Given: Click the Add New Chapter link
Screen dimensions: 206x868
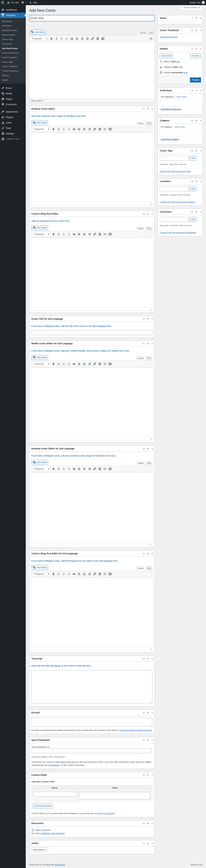Looking at the screenshot, I should (170, 140).
